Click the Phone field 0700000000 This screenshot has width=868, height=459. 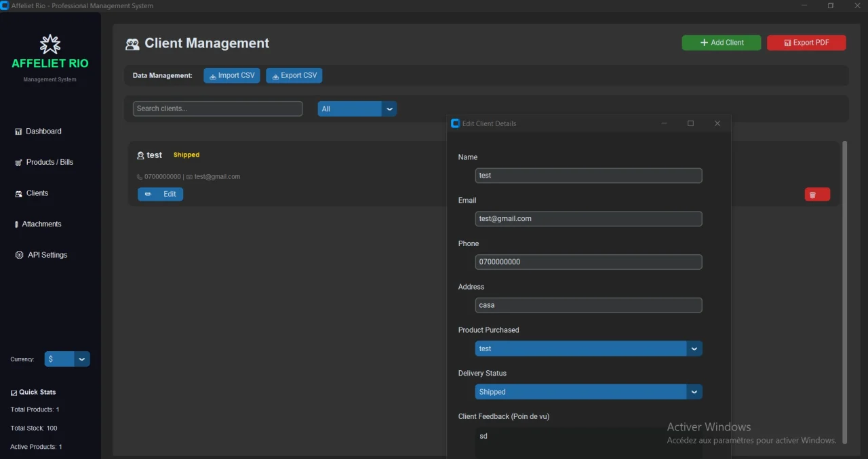pos(589,262)
